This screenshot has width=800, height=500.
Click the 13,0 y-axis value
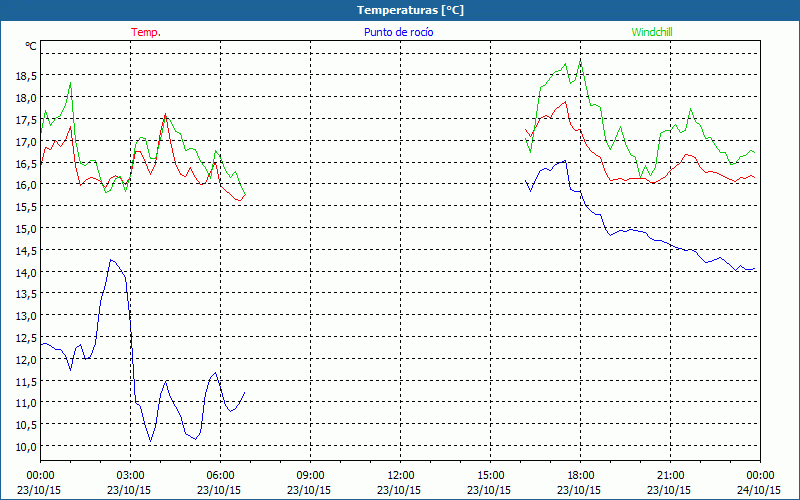(26, 316)
